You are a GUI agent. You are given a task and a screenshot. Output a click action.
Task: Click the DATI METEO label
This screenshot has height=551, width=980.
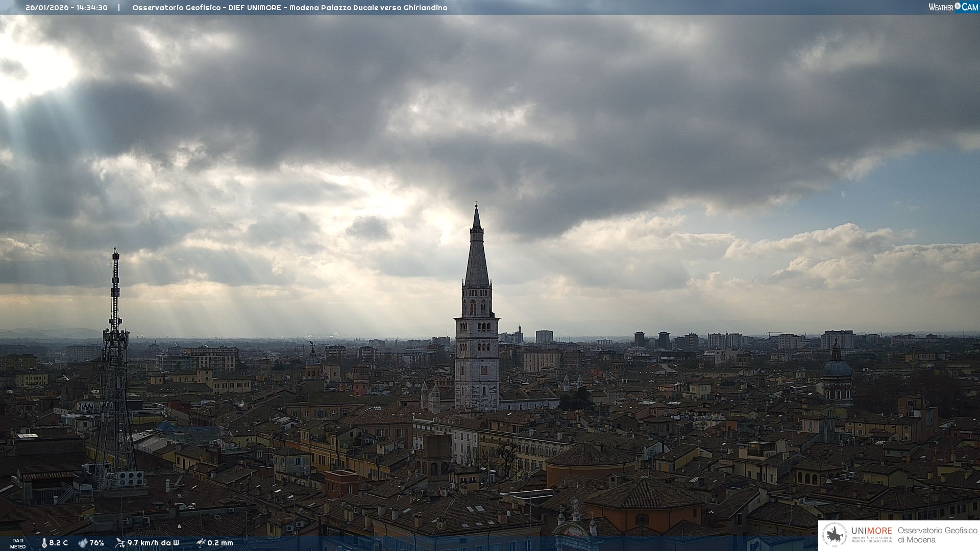(x=18, y=543)
